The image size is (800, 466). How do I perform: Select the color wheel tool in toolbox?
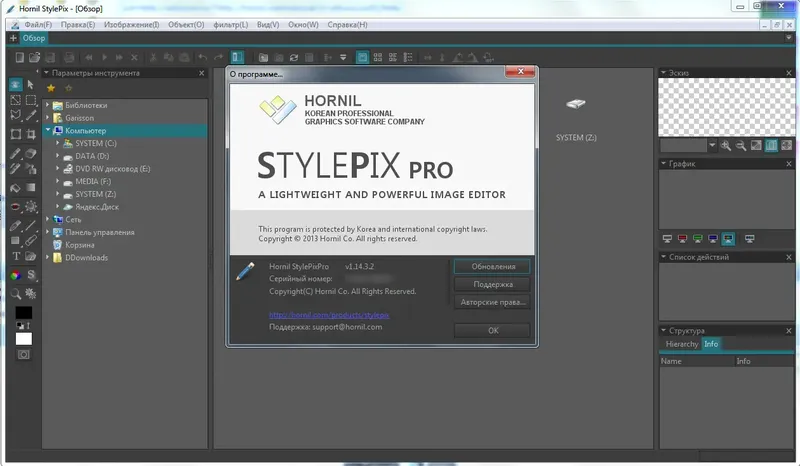click(15, 275)
